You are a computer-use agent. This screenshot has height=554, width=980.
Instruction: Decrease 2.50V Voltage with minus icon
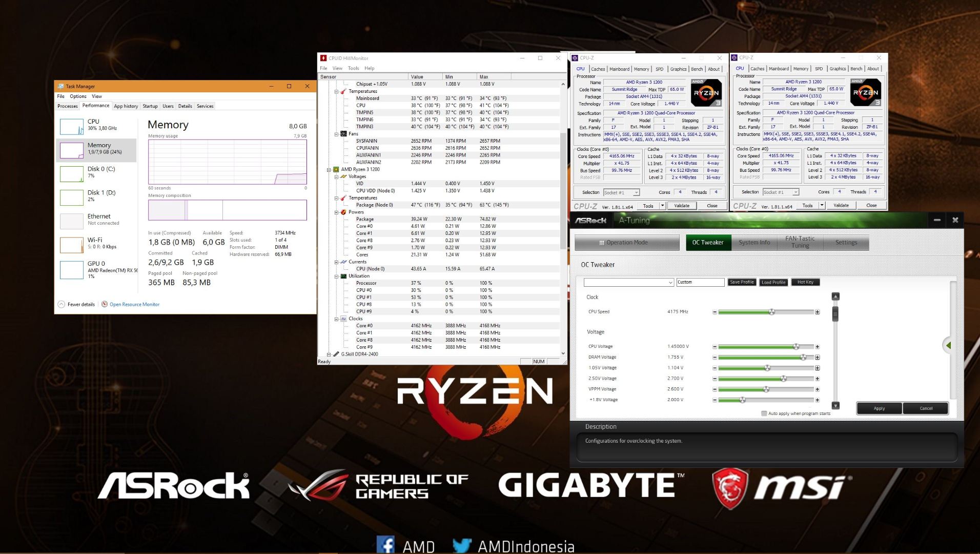click(714, 379)
